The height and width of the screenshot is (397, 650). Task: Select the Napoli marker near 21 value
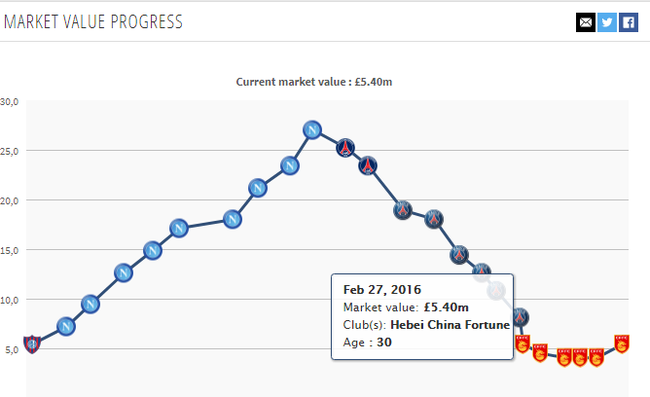(258, 188)
